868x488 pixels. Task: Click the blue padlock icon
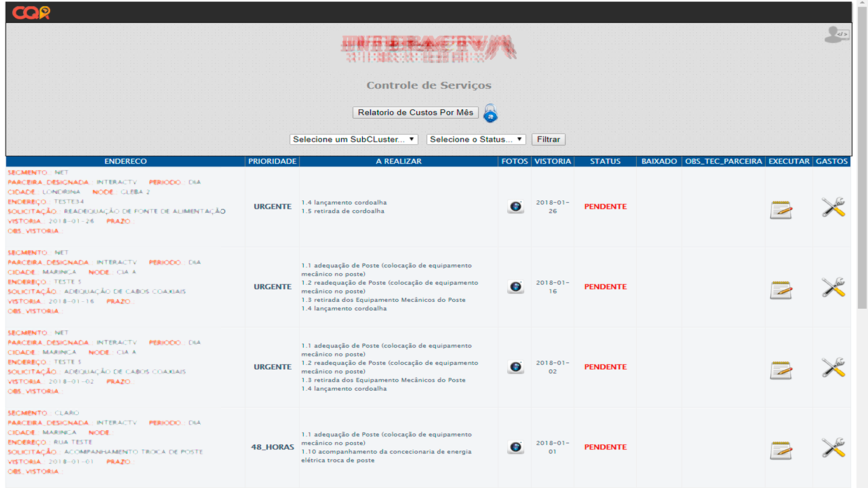(490, 114)
